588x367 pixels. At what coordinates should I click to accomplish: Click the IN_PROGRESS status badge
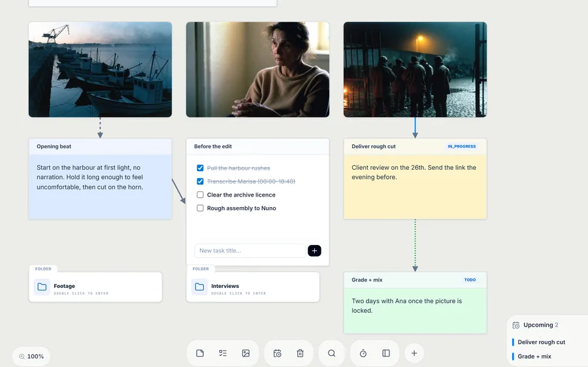point(462,146)
